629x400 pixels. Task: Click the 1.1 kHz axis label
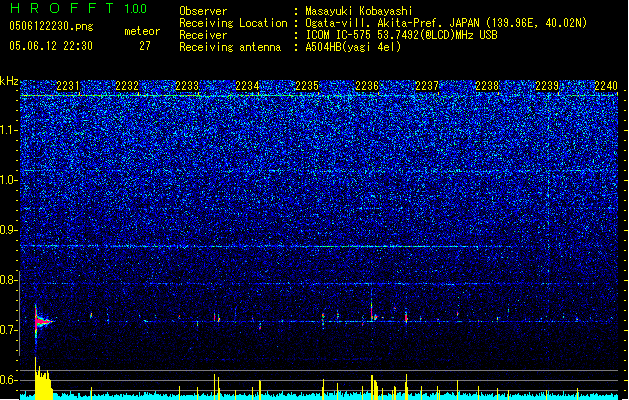(8, 130)
